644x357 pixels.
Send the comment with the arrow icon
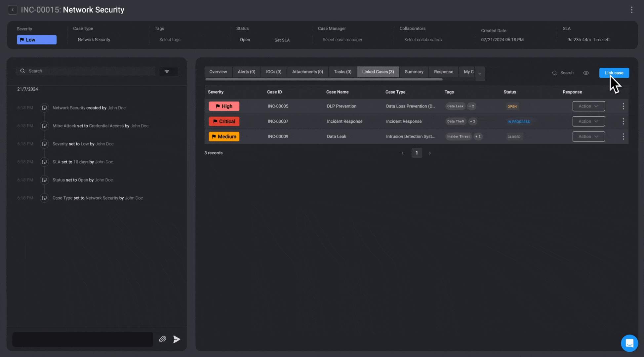point(177,339)
